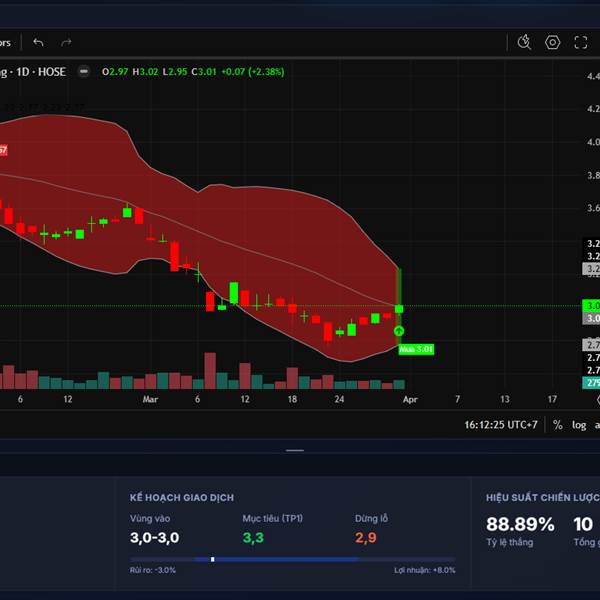Collapse legend via round minus button
This screenshot has height=600, width=600.
tap(84, 72)
